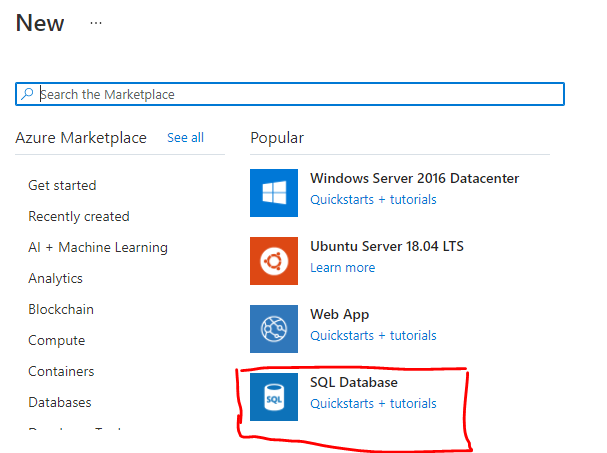Image resolution: width=607 pixels, height=453 pixels.
Task: Select the Compute category
Action: [x=57, y=340]
